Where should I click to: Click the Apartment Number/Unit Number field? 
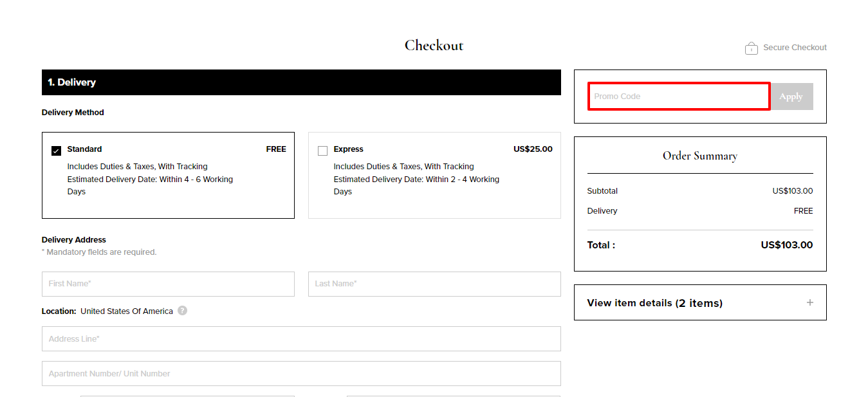(x=301, y=374)
